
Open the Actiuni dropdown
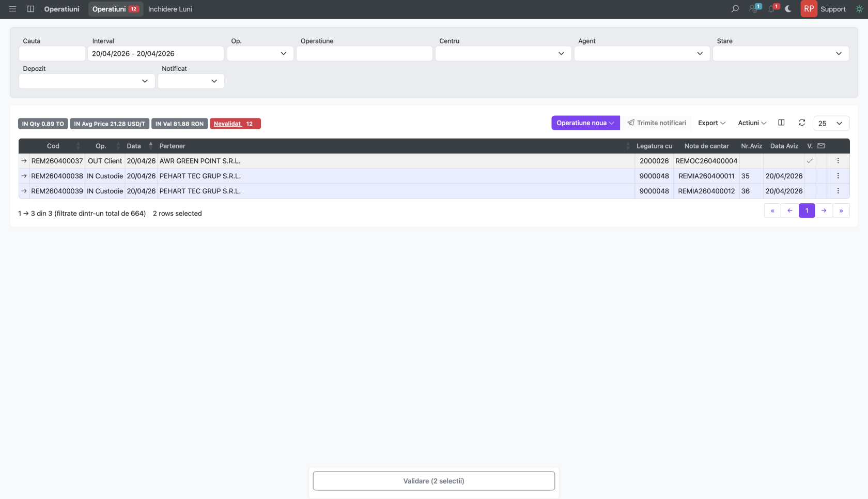[752, 123]
